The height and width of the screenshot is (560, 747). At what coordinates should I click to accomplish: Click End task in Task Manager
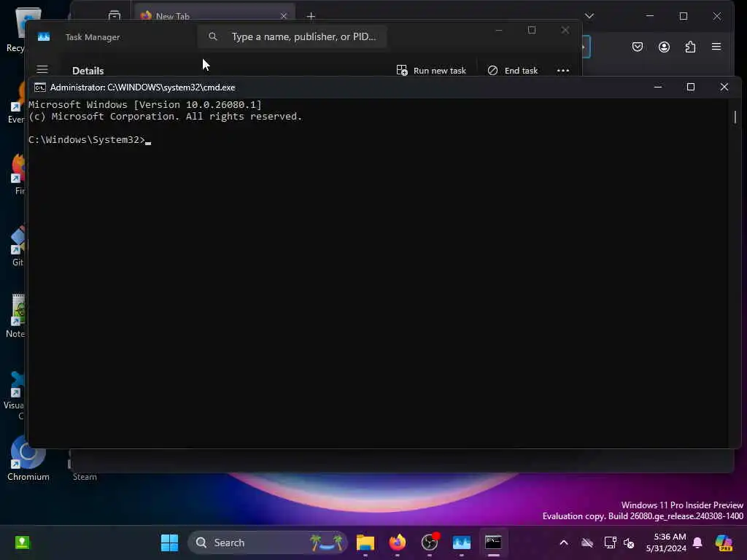(x=513, y=71)
